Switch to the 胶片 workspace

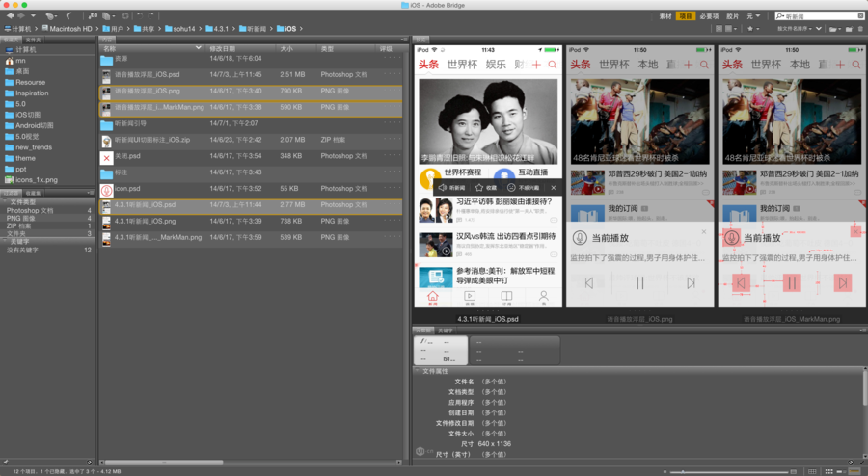tap(732, 16)
